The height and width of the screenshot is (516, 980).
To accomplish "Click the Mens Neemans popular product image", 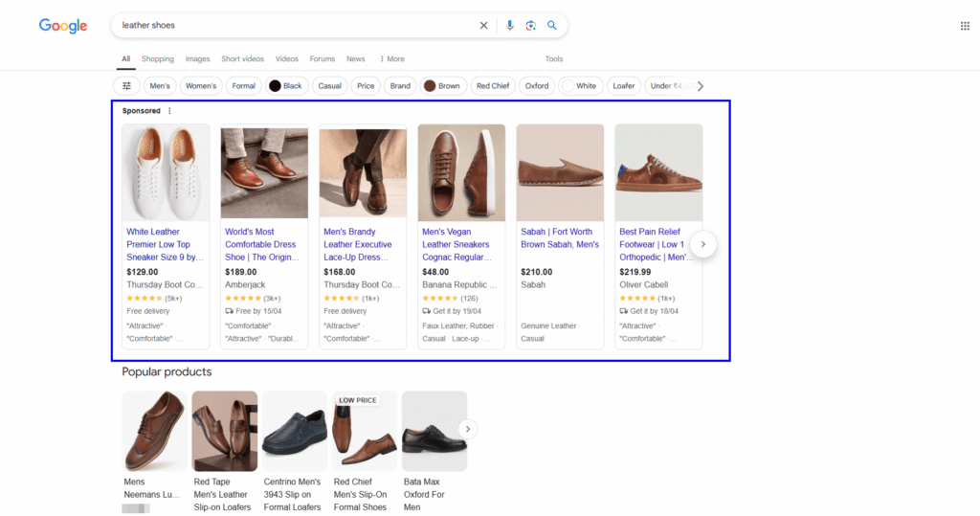I will click(154, 431).
